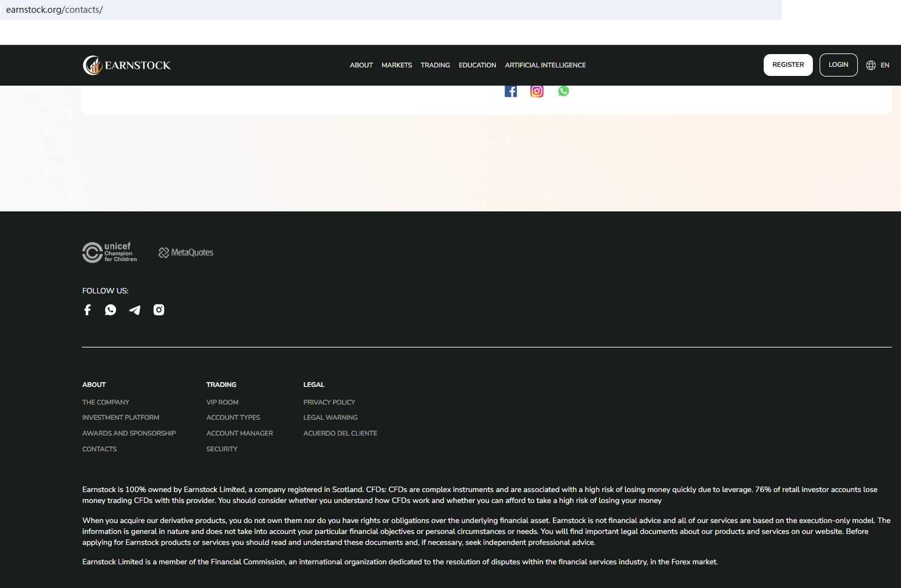Click the footer 'TRADING' column heading
Screen dimensions: 901x588
222,385
